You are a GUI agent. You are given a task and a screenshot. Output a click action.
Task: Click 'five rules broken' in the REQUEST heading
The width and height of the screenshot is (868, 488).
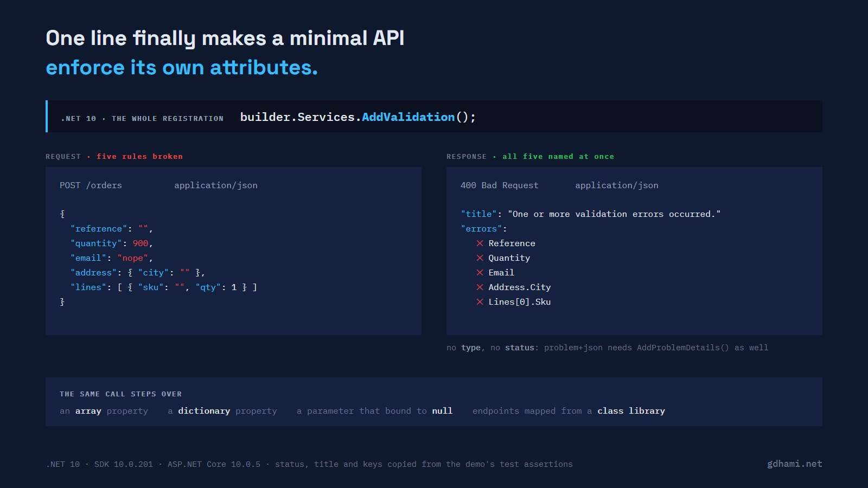point(140,157)
